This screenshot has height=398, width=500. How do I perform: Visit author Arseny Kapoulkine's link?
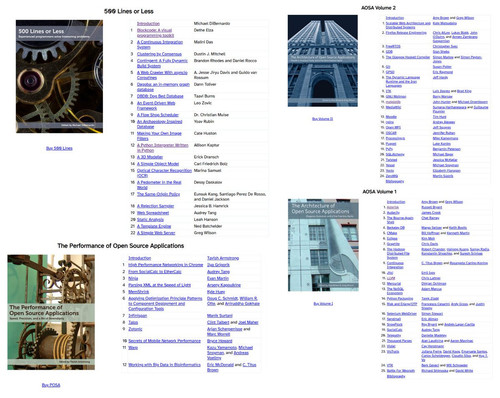[x=224, y=285]
